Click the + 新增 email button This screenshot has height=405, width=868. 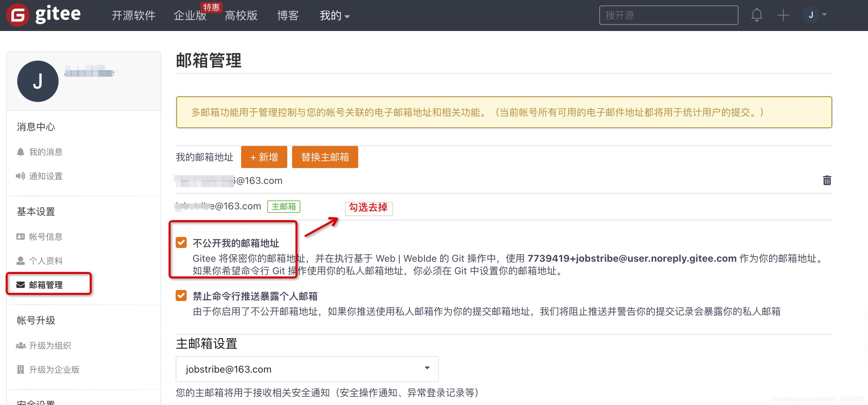pos(264,157)
